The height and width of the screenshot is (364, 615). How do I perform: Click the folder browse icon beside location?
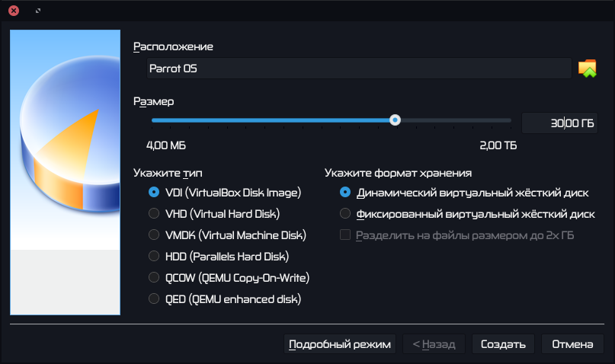(x=587, y=69)
